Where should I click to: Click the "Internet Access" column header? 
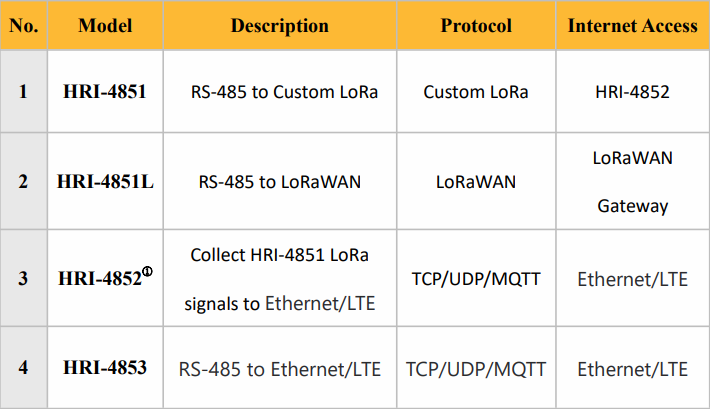click(x=632, y=26)
